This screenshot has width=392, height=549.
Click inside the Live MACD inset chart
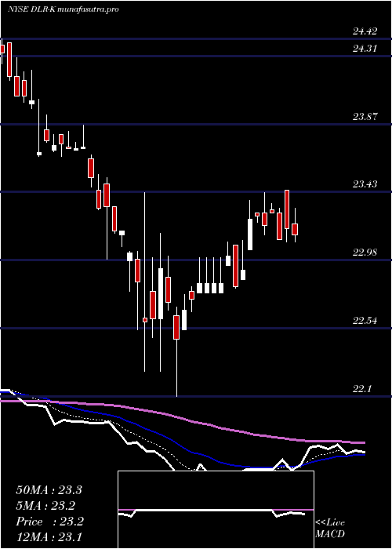(x=216, y=510)
